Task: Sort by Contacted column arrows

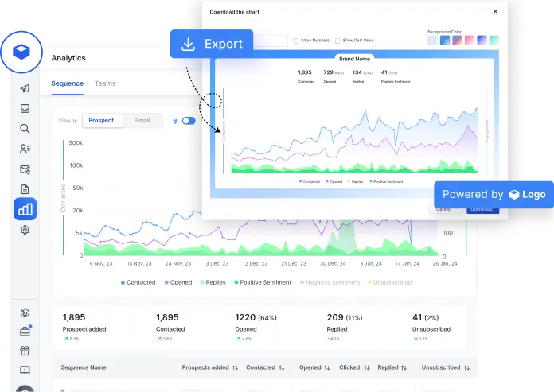Action: (x=282, y=367)
